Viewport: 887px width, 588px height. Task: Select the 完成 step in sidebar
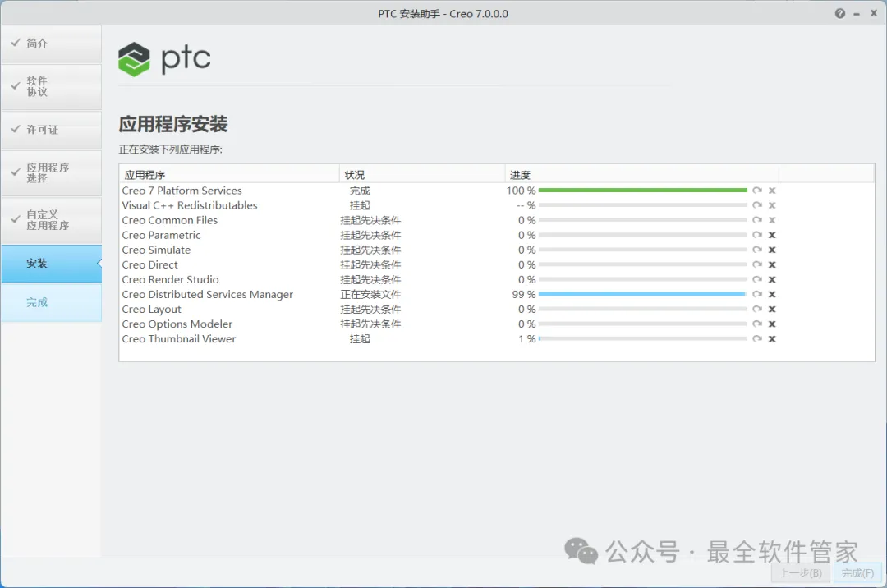click(x=52, y=302)
